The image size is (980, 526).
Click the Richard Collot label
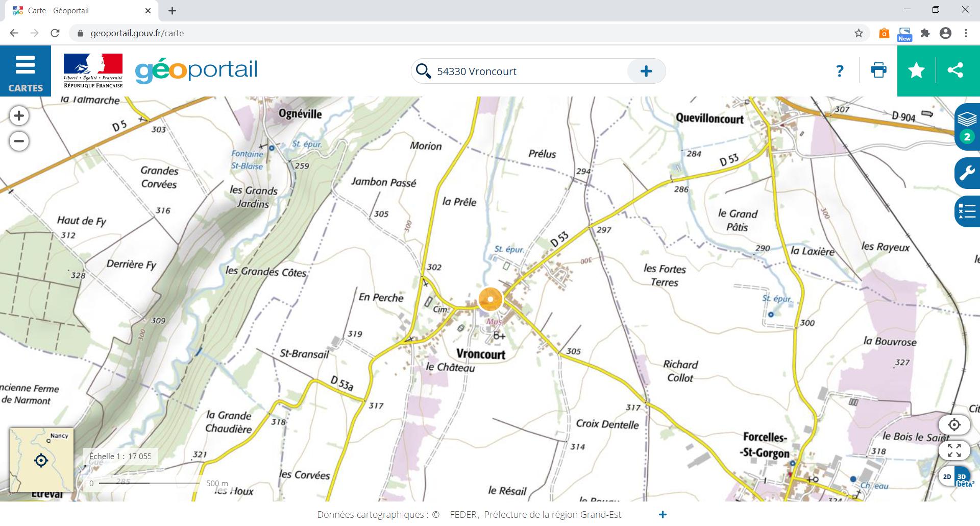pos(680,371)
